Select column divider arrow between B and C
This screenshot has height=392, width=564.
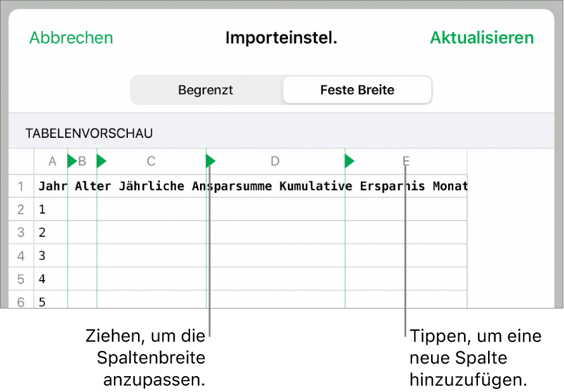(x=101, y=161)
